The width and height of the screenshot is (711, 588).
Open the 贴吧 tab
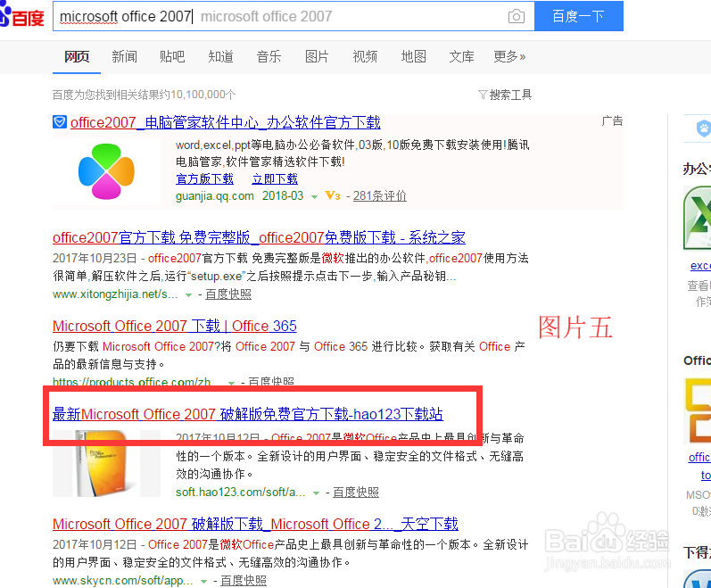[172, 57]
